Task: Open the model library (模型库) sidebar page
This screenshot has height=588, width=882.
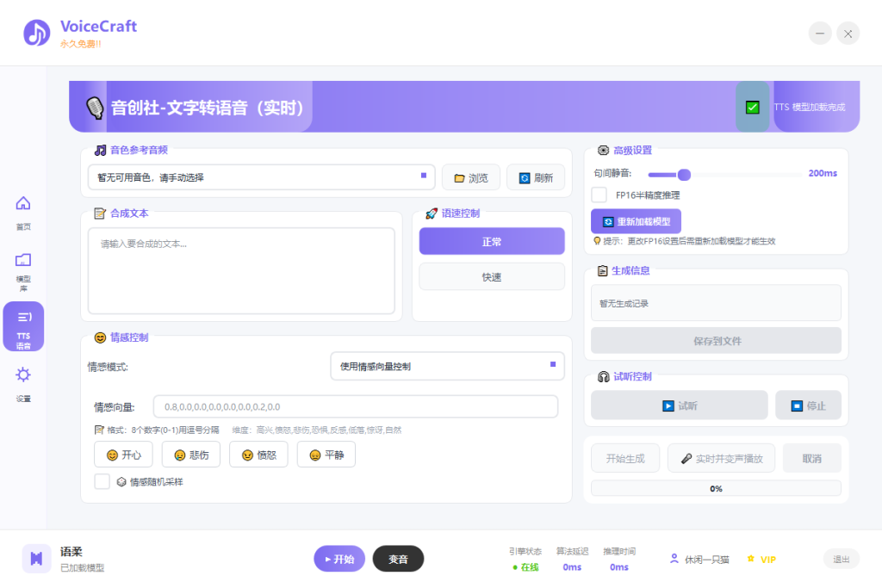Action: [23, 272]
